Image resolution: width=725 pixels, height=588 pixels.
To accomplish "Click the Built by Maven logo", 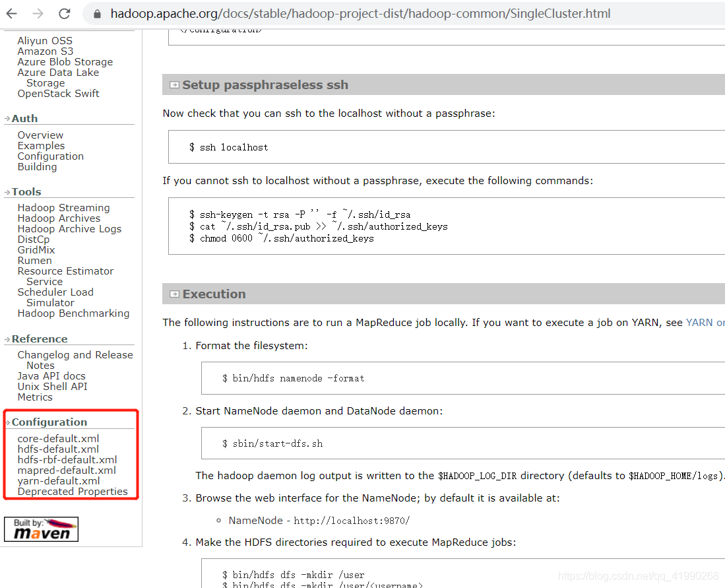I will pos(41,529).
